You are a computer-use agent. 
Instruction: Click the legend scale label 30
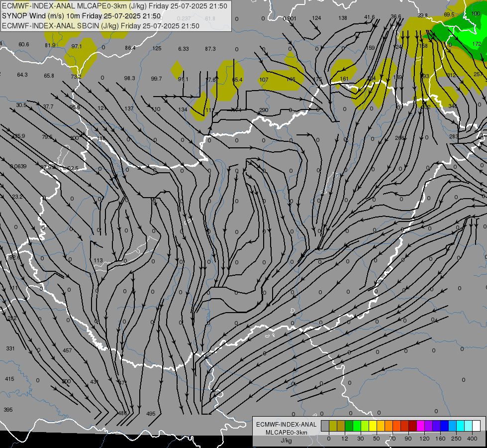tap(360, 439)
